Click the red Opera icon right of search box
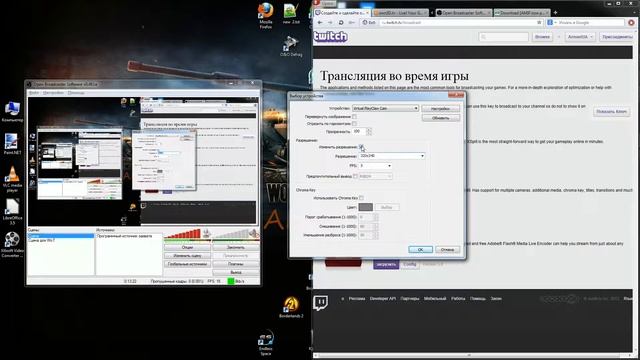The width and height of the screenshot is (640, 360). [x=631, y=22]
